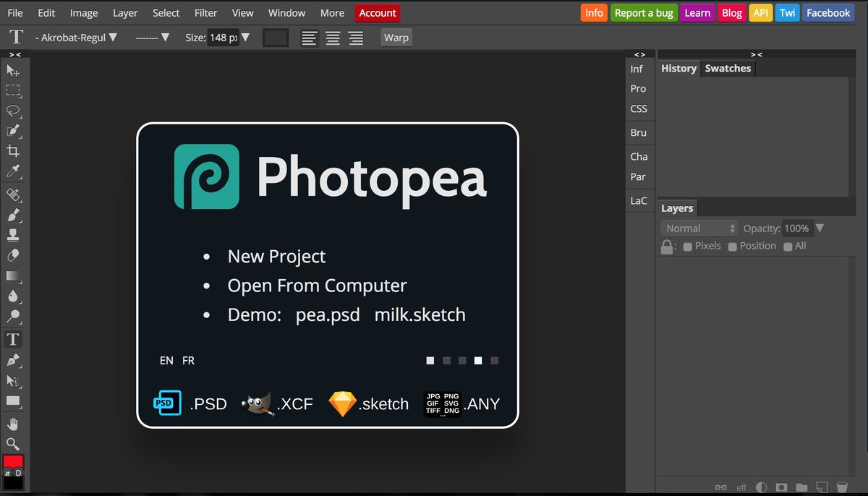The width and height of the screenshot is (868, 496).
Task: Open the text size dropdown arrow
Action: pos(245,38)
